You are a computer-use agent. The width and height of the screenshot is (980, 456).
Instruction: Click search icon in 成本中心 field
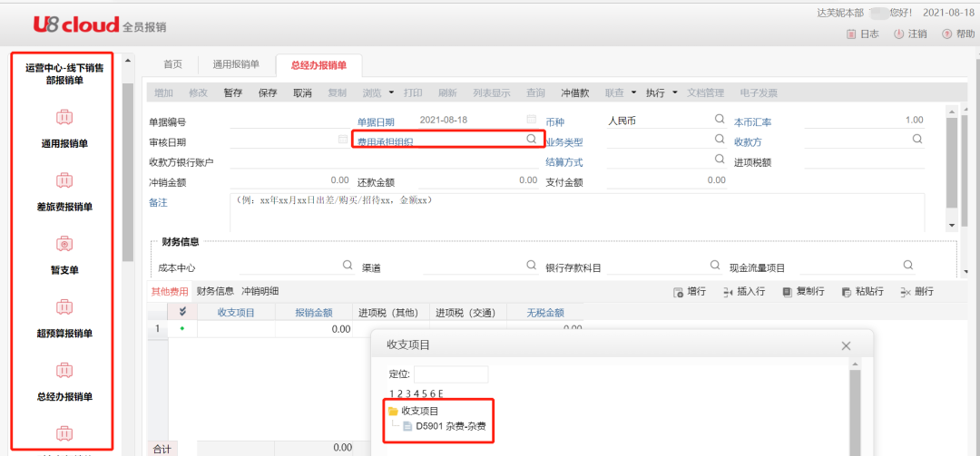tap(348, 265)
